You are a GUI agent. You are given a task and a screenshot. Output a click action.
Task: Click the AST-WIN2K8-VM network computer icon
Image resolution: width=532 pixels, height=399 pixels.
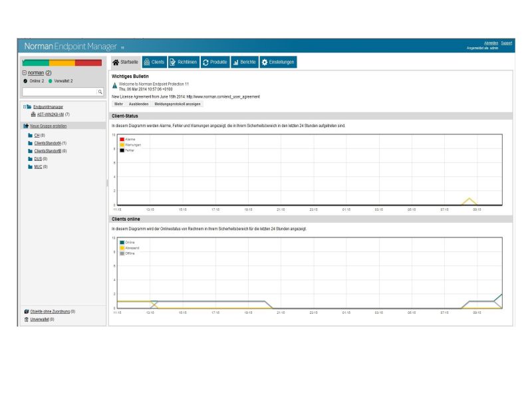(x=33, y=114)
